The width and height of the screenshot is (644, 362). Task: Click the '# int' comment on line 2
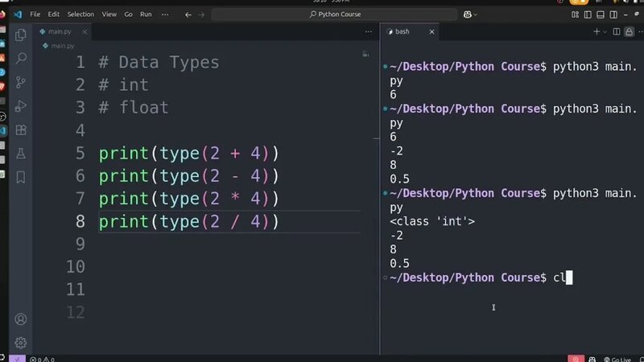pyautogui.click(x=123, y=85)
